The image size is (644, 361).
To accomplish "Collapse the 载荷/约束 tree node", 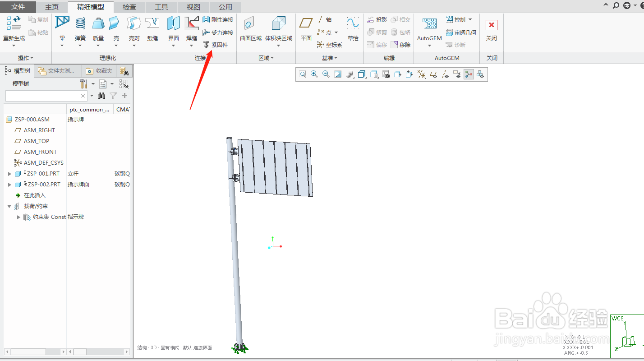I will coord(9,206).
